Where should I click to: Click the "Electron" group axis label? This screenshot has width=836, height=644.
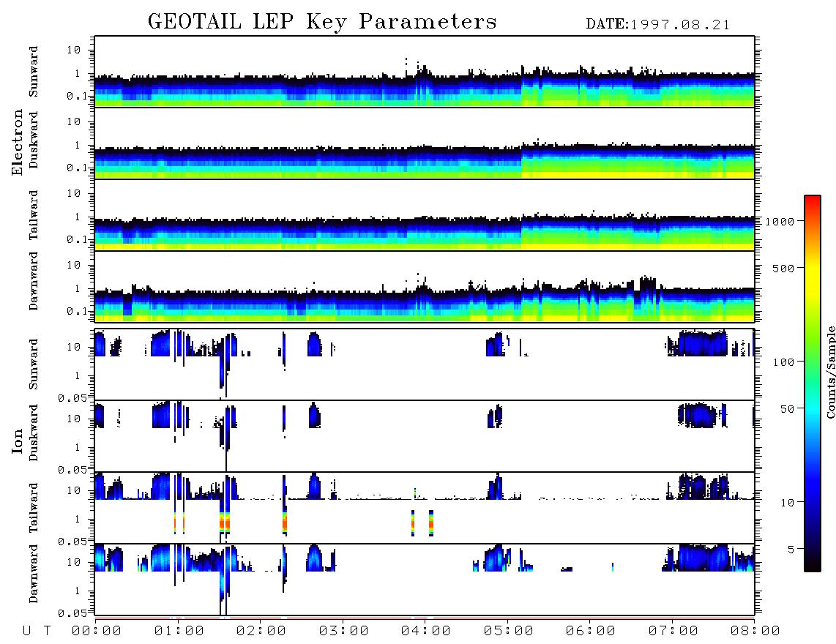(18, 143)
